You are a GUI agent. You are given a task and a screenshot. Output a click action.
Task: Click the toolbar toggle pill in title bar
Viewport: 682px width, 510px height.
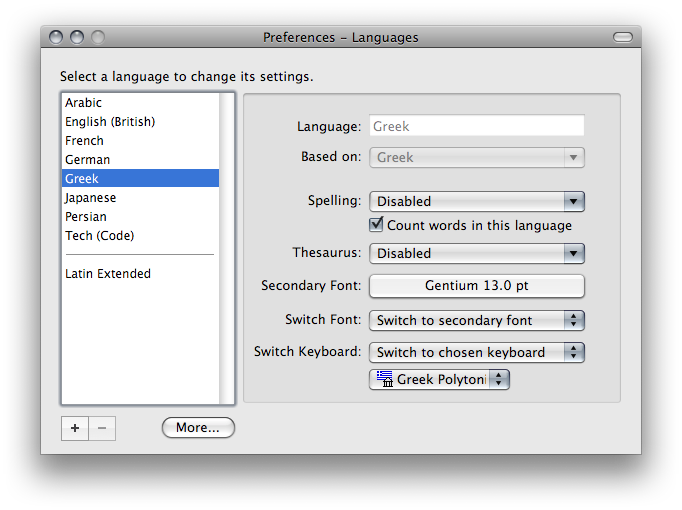[622, 37]
